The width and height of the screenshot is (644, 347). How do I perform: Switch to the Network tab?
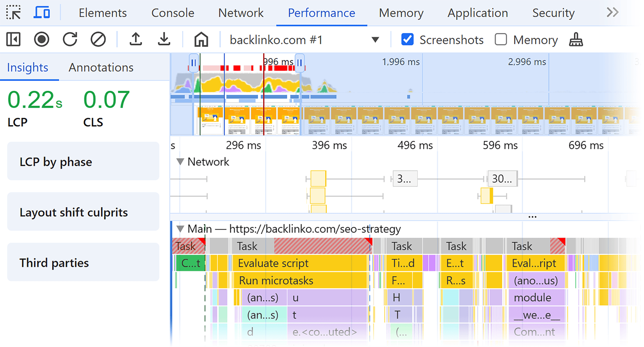point(240,13)
